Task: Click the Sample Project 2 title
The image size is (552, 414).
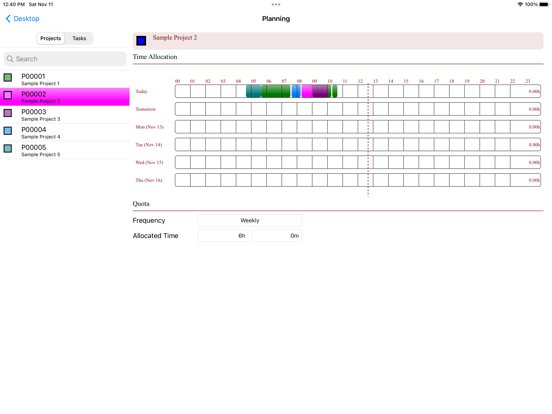Action: tap(175, 38)
